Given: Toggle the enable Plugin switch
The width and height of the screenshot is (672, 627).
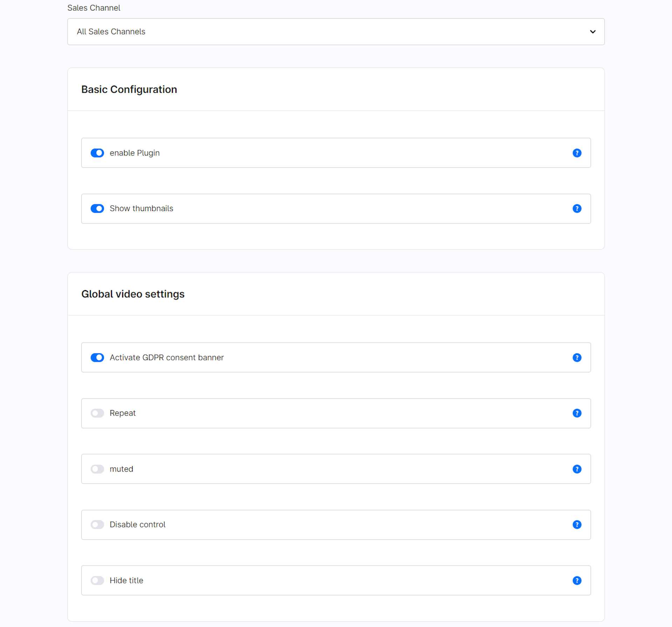Looking at the screenshot, I should [97, 153].
